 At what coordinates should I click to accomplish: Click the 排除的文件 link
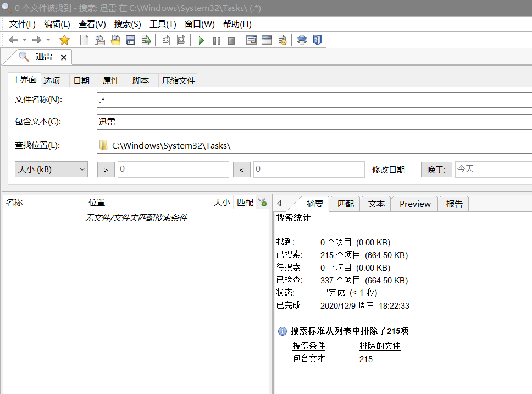380,345
